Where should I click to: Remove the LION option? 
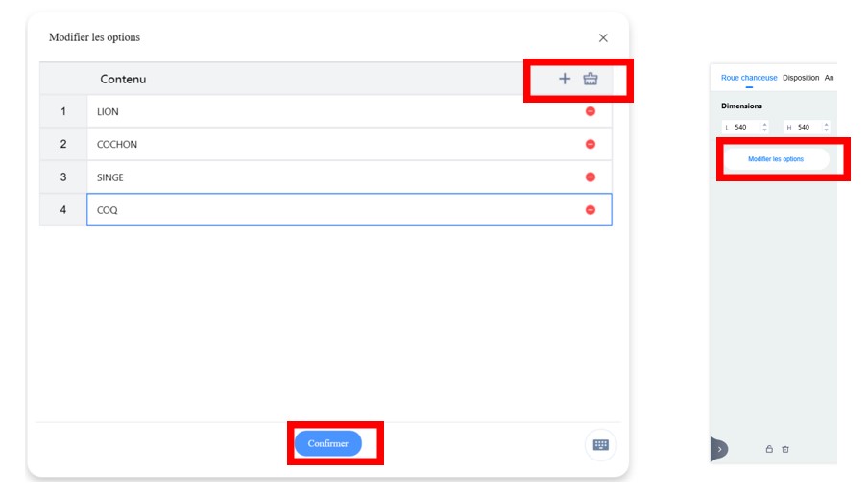(x=591, y=111)
